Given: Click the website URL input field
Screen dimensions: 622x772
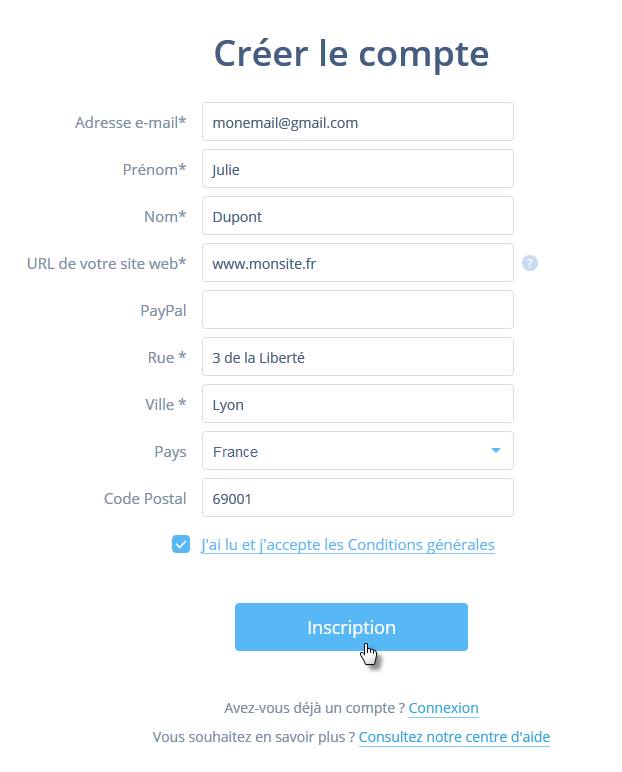Looking at the screenshot, I should 357,263.
